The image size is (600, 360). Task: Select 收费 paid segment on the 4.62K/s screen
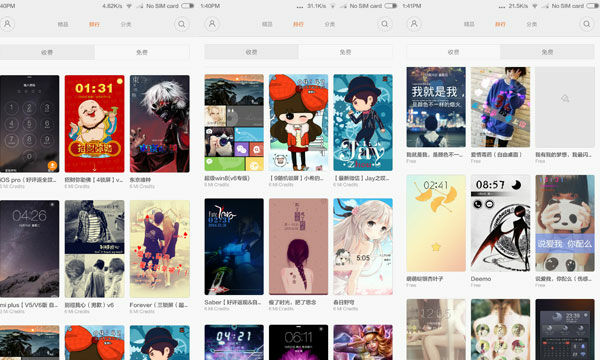coord(47,52)
